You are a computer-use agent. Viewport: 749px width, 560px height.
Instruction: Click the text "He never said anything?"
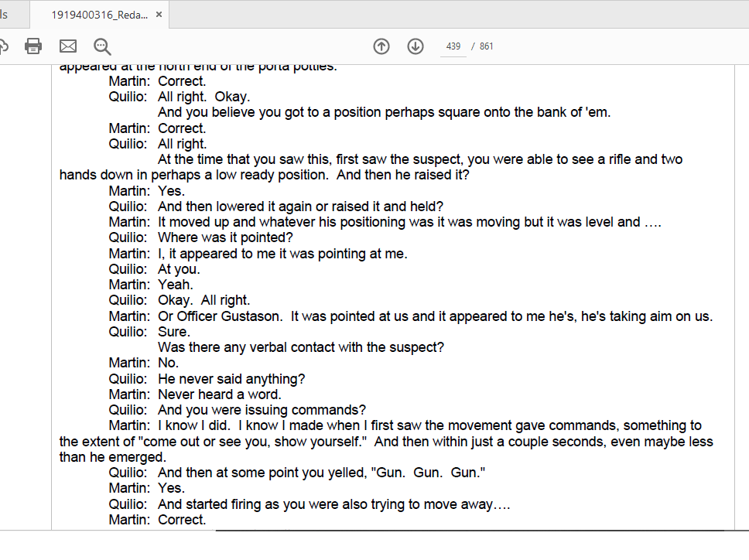(231, 379)
